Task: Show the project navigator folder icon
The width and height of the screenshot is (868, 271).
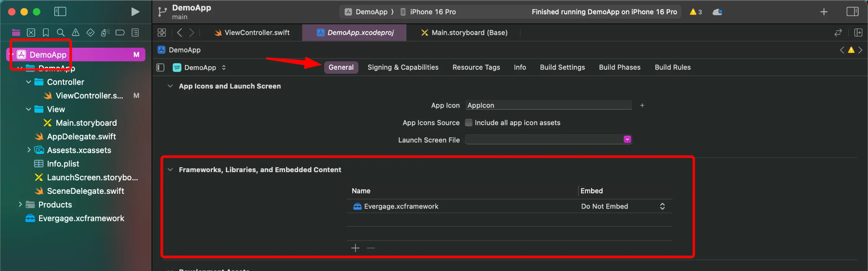Action: pyautogui.click(x=16, y=33)
